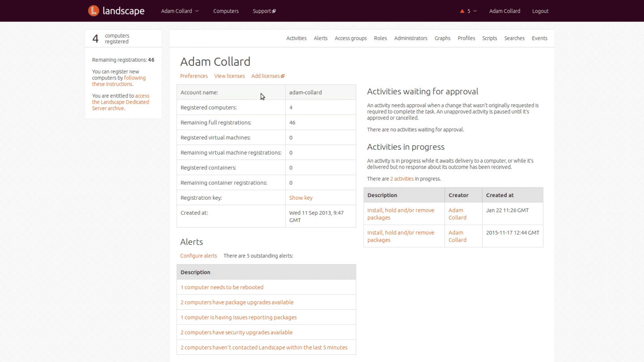Open Configure alerts link
The height and width of the screenshot is (362, 644).
tap(199, 256)
